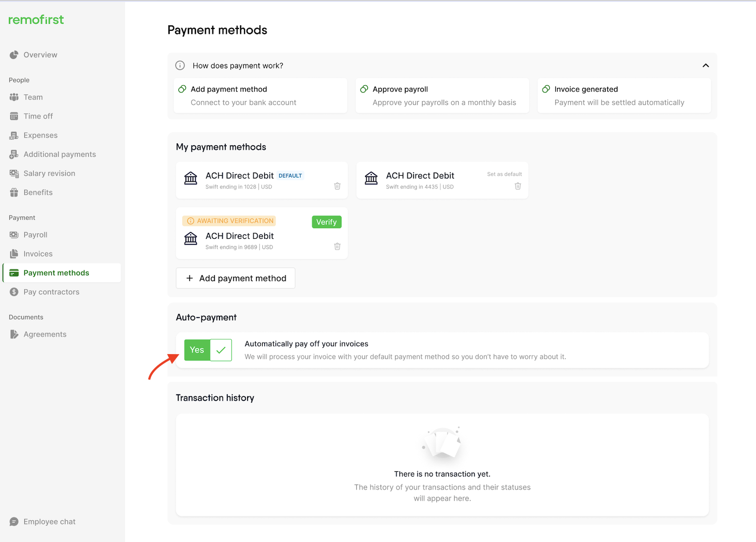Screen dimensions: 756x542
Task: Collapse the How does payment work section
Action: (x=705, y=65)
